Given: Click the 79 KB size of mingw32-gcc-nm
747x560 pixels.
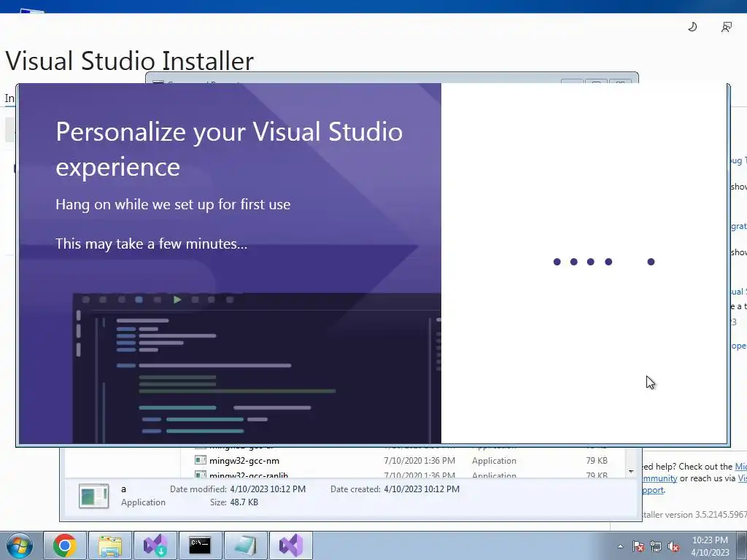Looking at the screenshot, I should point(597,461).
